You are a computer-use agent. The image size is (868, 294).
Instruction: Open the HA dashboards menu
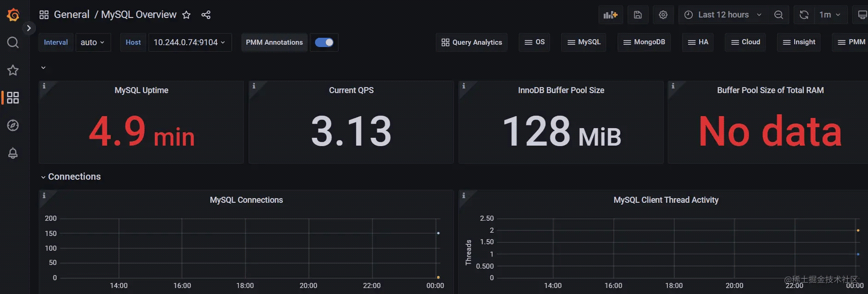pos(698,42)
